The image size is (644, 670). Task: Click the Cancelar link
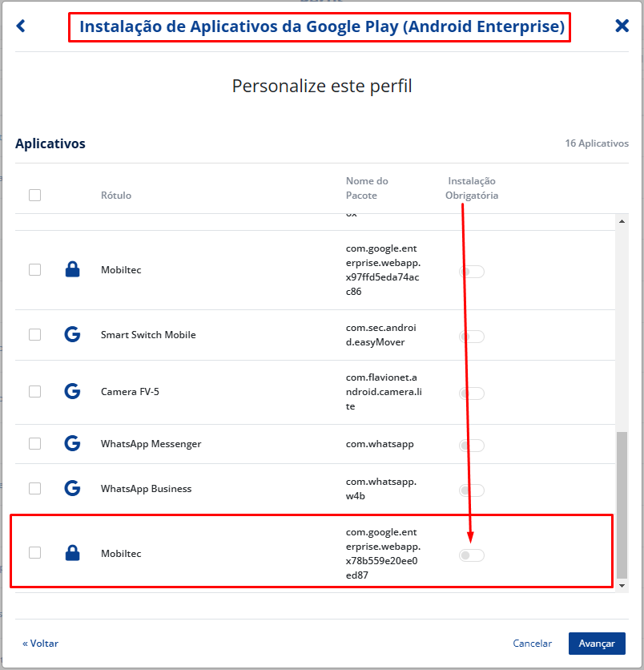click(x=532, y=643)
